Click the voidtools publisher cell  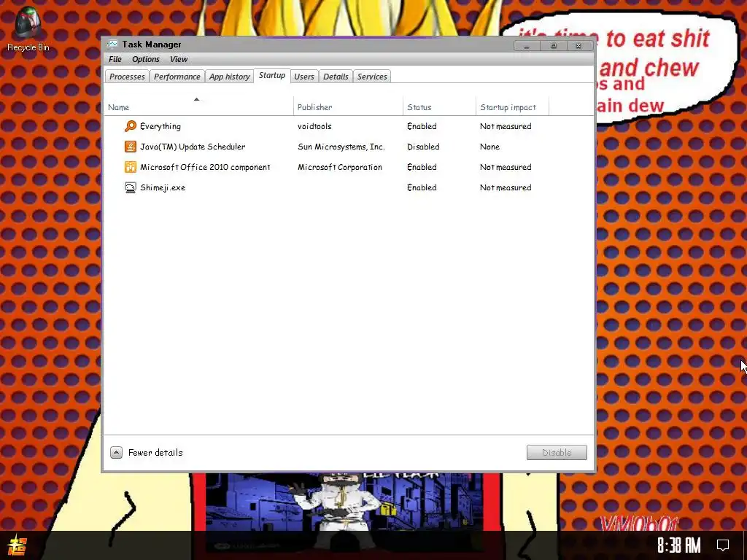pos(314,126)
